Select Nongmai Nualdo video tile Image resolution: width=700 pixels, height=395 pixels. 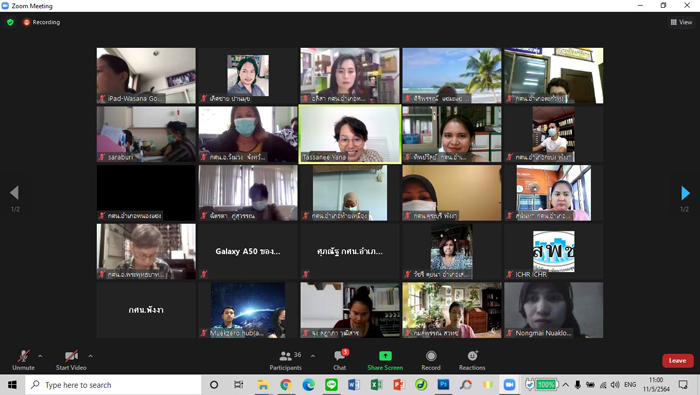554,310
